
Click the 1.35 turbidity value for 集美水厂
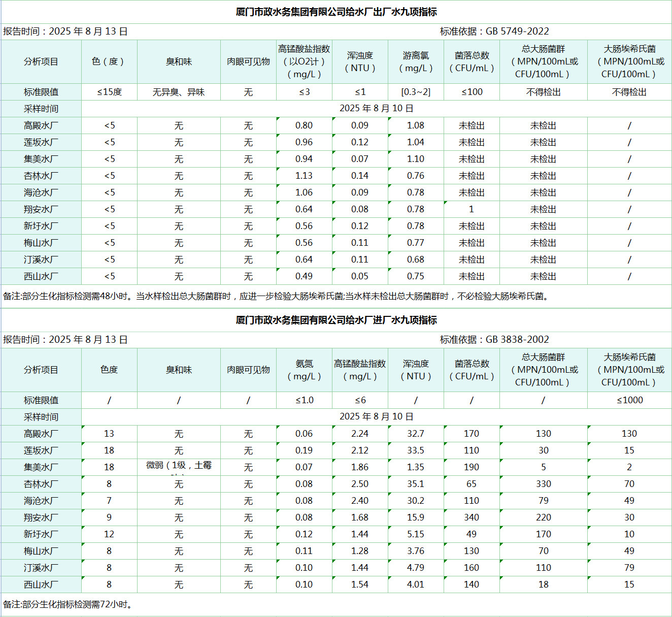point(416,467)
